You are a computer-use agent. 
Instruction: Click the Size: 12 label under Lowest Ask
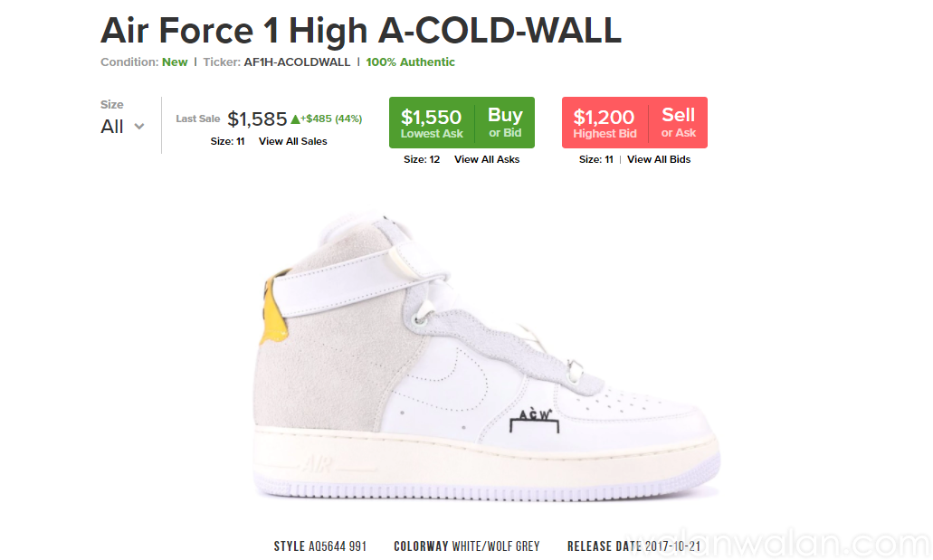pyautogui.click(x=422, y=159)
